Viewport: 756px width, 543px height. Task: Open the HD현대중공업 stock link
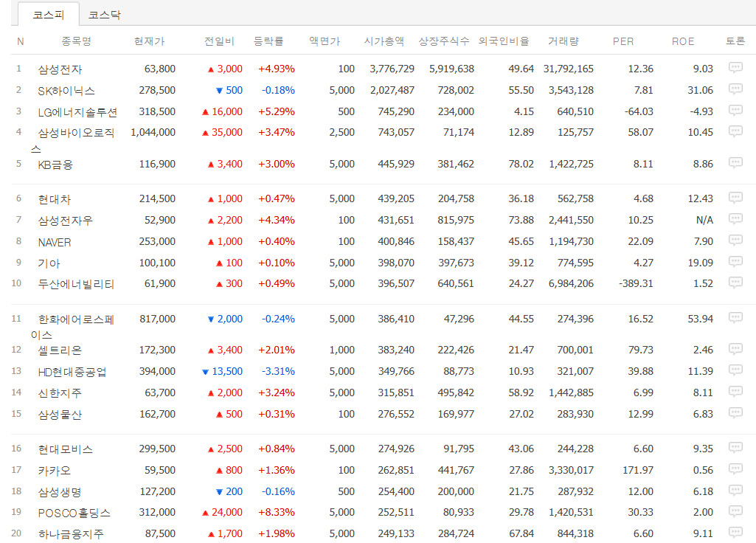[x=72, y=372]
